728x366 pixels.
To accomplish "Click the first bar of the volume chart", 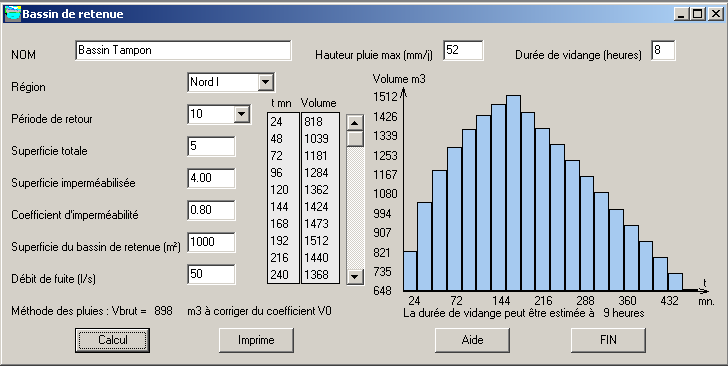I will pos(410,271).
